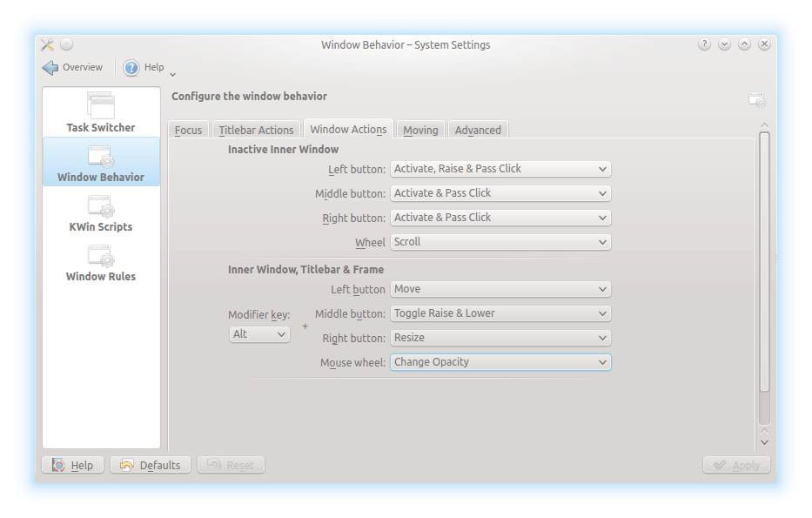Click the Defaults button
812x518 pixels.
click(151, 465)
